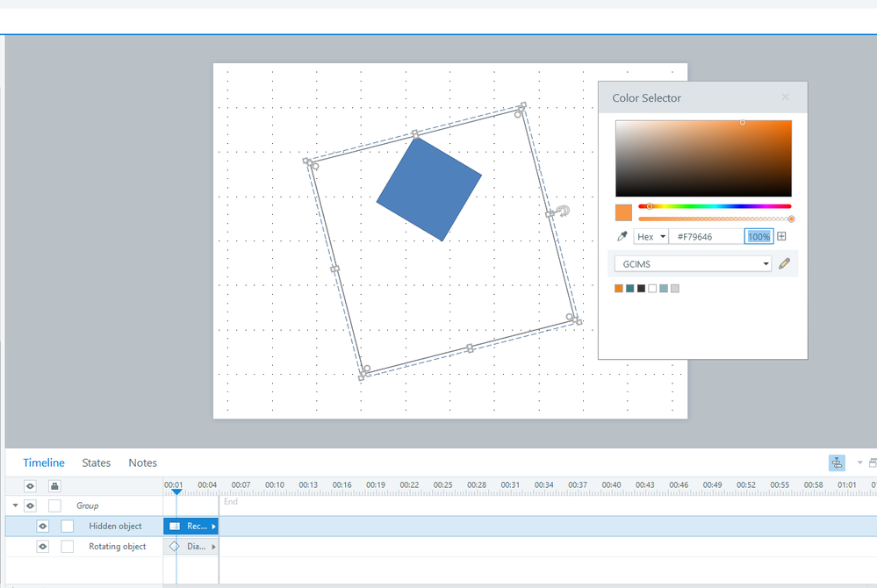Viewport: 877px width, 588px height.
Task: Open the Notes tab
Action: coord(142,463)
